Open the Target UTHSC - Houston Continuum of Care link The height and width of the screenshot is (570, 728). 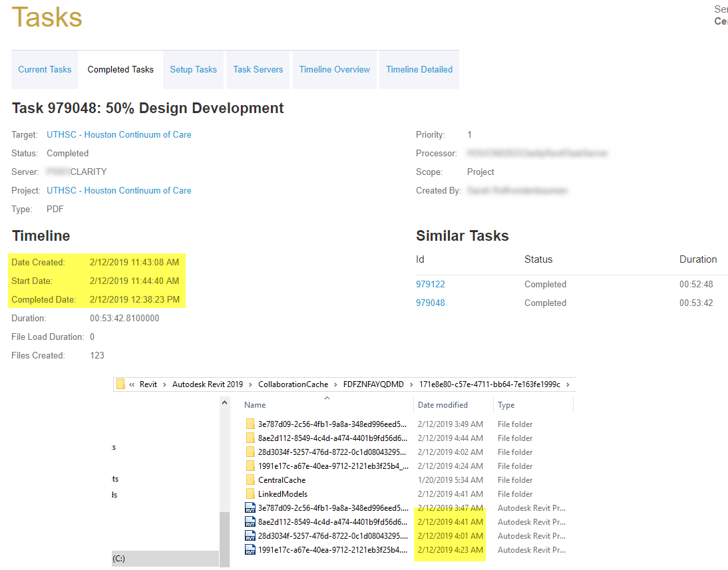[x=118, y=135]
